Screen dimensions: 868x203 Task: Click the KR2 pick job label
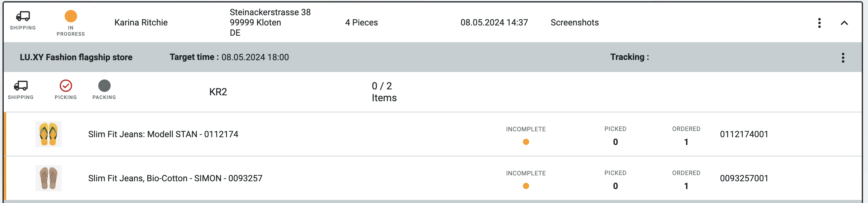pos(218,92)
